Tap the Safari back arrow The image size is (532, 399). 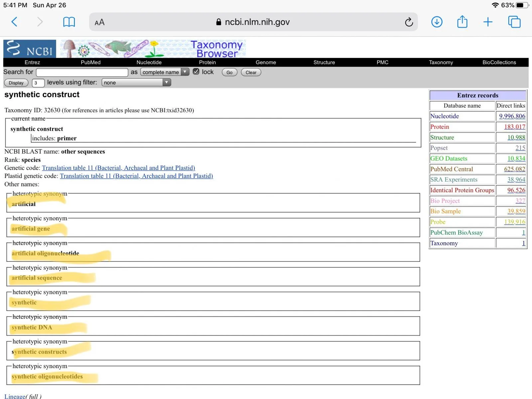point(14,22)
